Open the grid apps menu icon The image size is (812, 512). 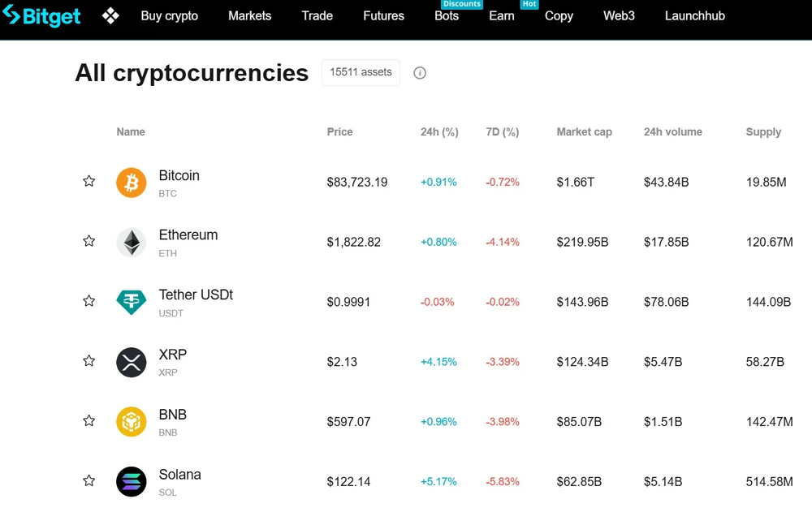110,15
